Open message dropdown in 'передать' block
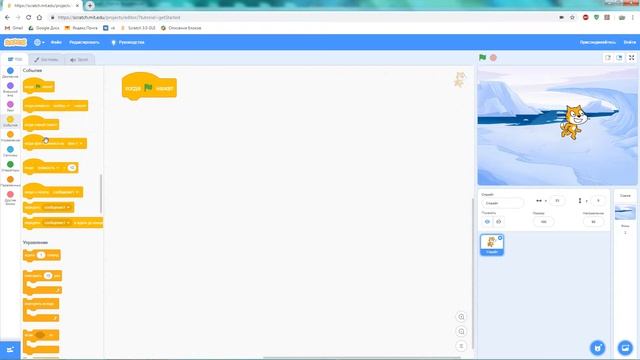The width and height of the screenshot is (640, 360). click(x=57, y=207)
